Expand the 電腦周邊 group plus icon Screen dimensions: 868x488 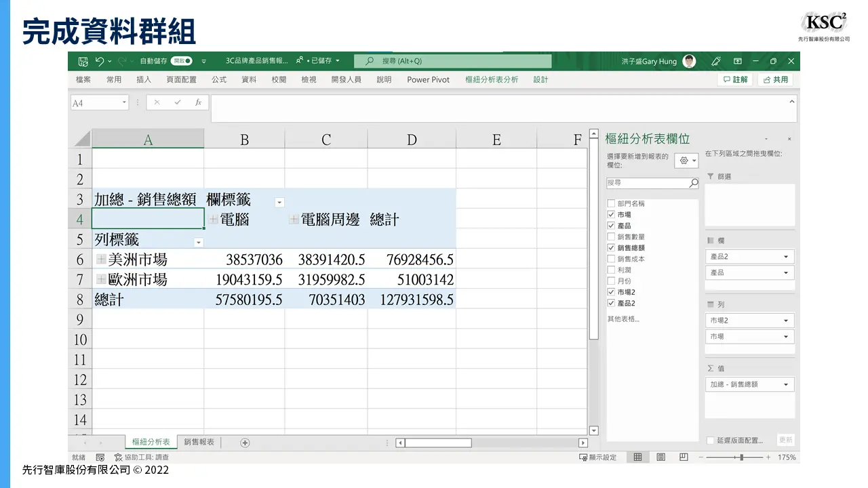tap(294, 219)
